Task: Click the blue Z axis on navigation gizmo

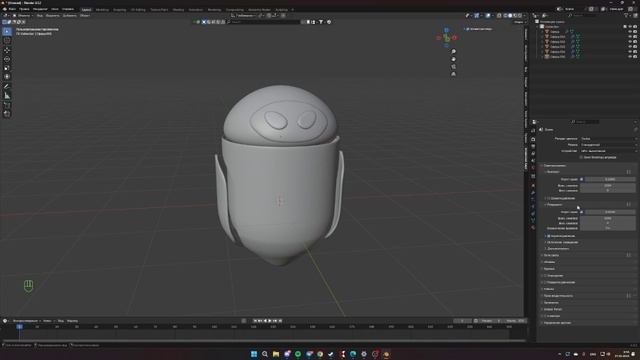Action: (447, 30)
